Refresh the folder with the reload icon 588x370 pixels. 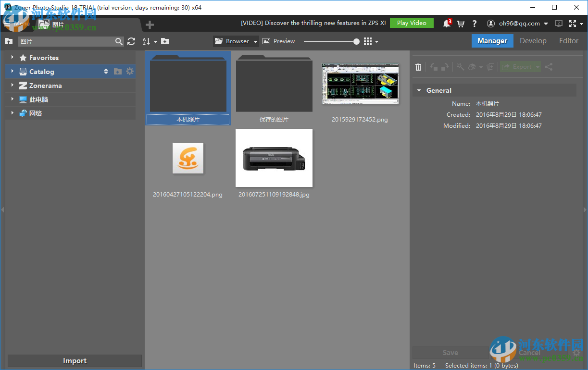click(131, 41)
